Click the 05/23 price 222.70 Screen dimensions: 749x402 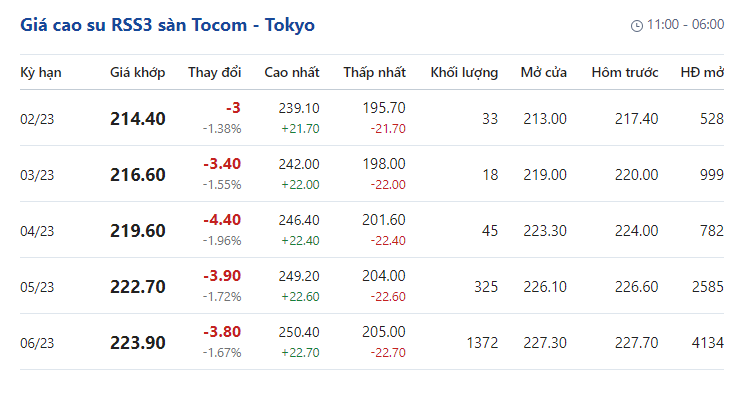coord(138,286)
